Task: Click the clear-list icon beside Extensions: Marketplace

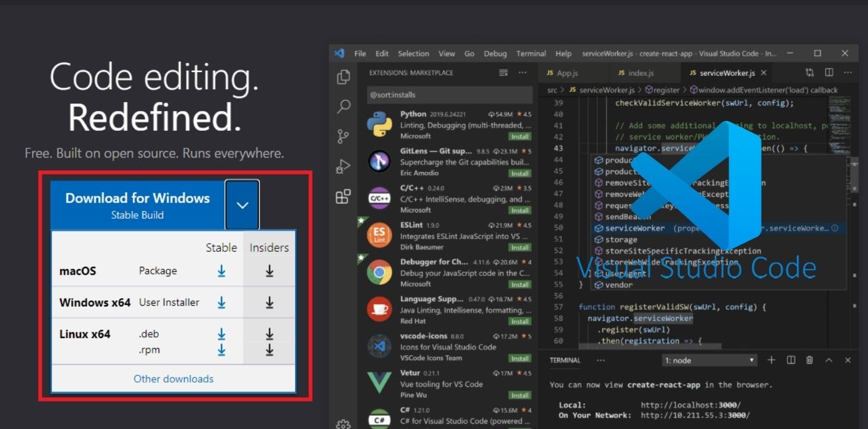Action: click(503, 72)
